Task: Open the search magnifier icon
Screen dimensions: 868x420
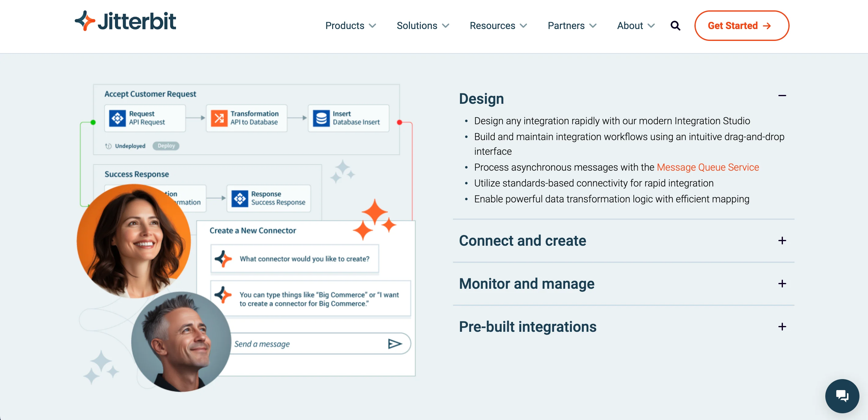Action: click(x=675, y=25)
